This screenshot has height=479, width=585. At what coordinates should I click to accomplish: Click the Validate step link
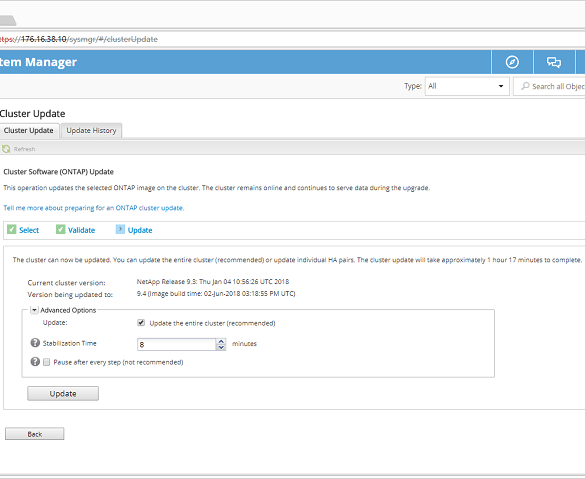tap(81, 230)
